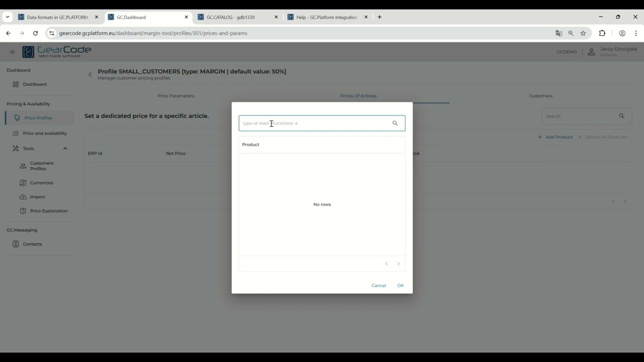Open Price Profiles in the sidebar
This screenshot has height=362, width=644.
point(38,118)
